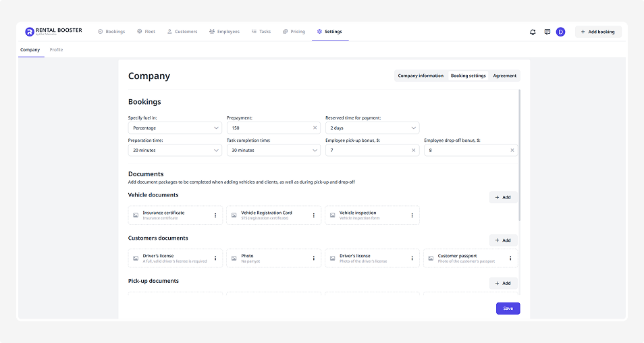Click the user avatar D icon
This screenshot has height=343, width=644.
560,32
